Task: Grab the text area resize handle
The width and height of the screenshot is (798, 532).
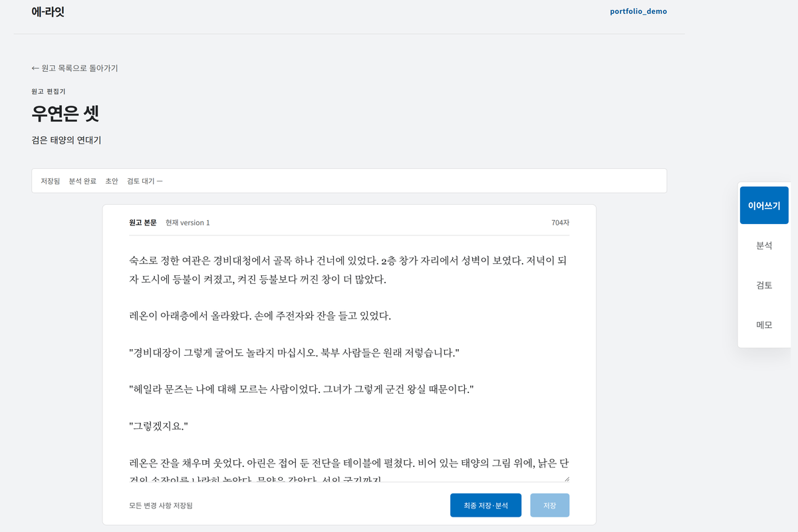Action: tap(566, 478)
